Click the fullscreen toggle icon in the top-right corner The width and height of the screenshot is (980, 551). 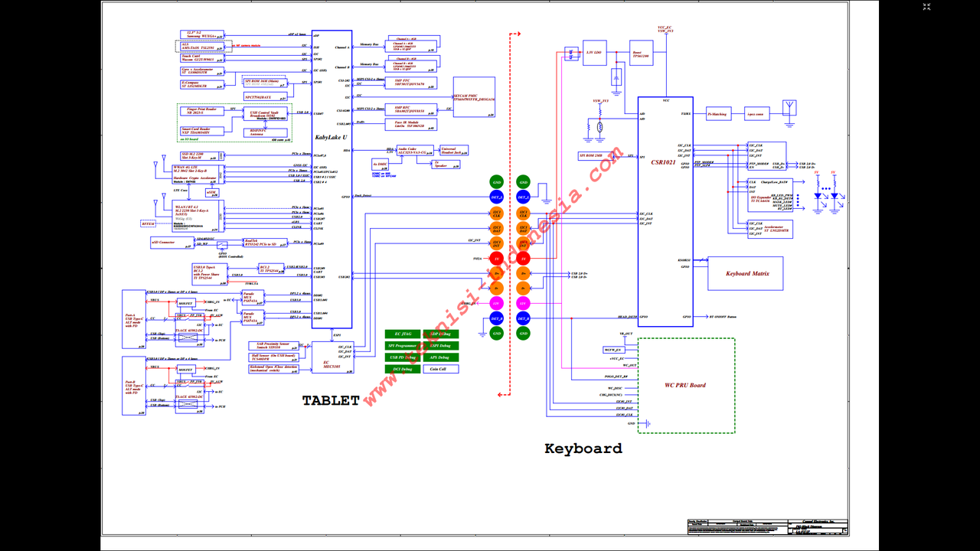926,7
